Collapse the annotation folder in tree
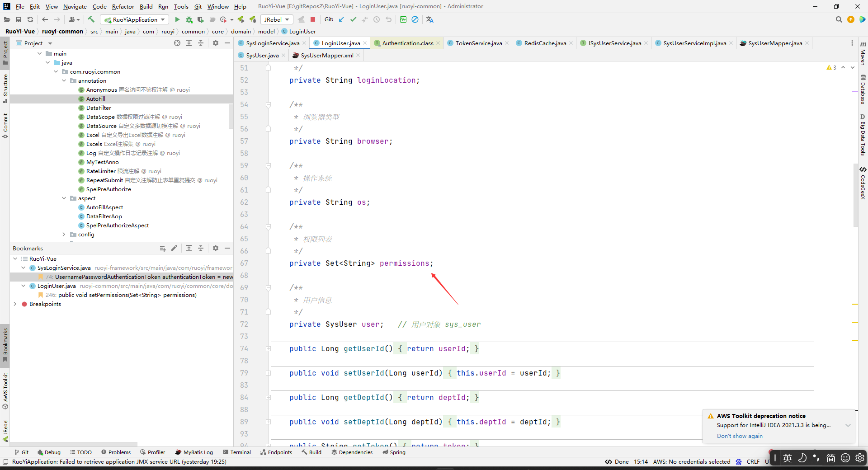The image size is (868, 470). tap(64, 80)
